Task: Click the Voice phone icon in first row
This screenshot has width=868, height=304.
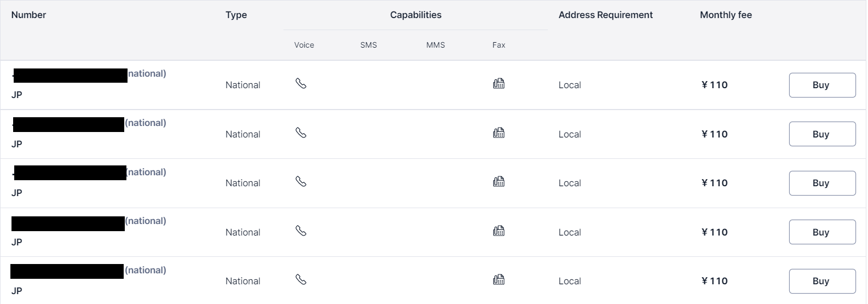Action: point(301,83)
